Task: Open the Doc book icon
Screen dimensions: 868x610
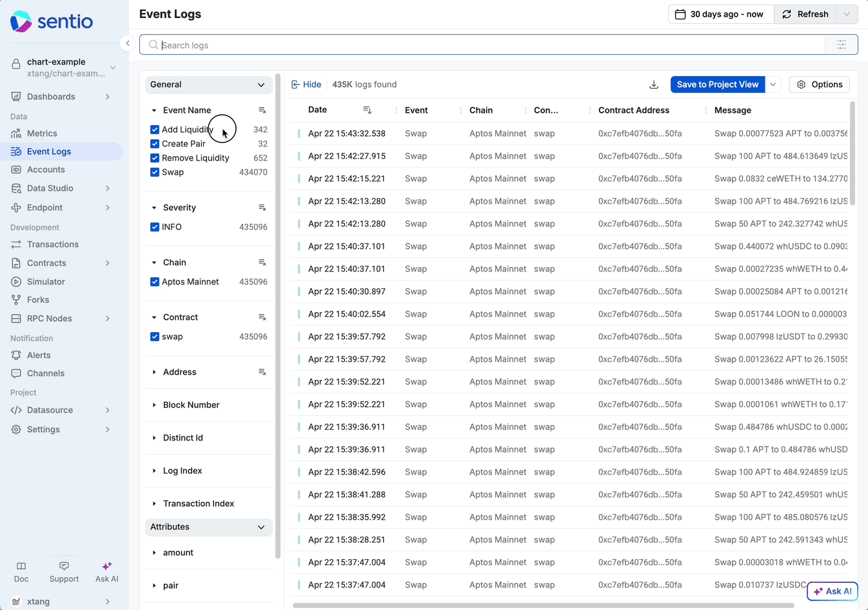Action: click(x=21, y=566)
